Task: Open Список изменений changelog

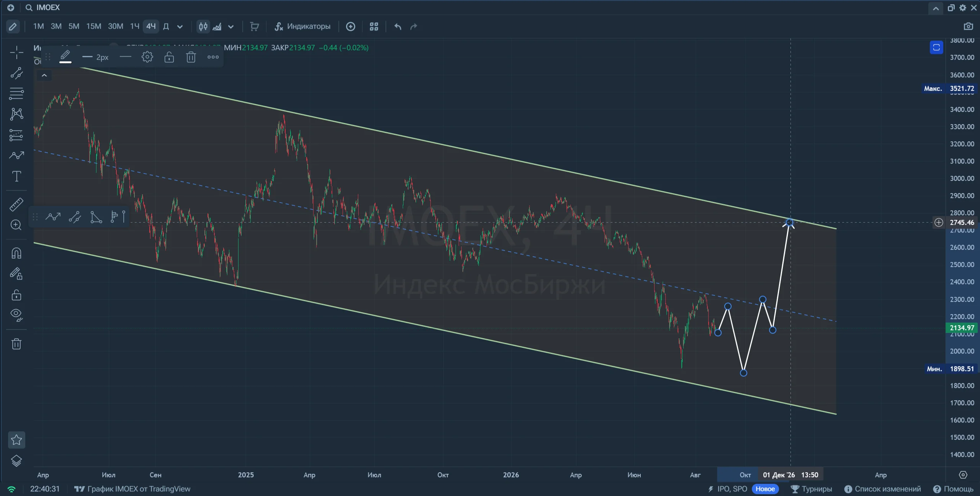Action: [882, 489]
